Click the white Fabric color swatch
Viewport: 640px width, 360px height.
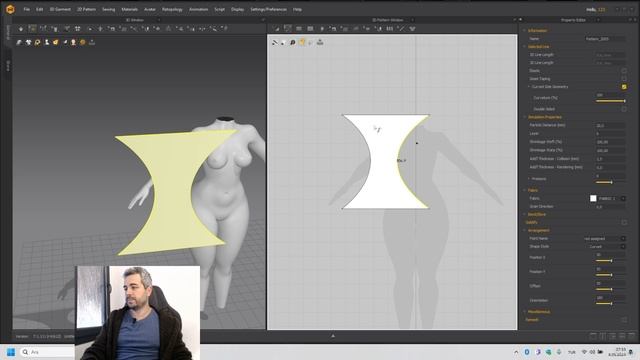pyautogui.click(x=593, y=198)
